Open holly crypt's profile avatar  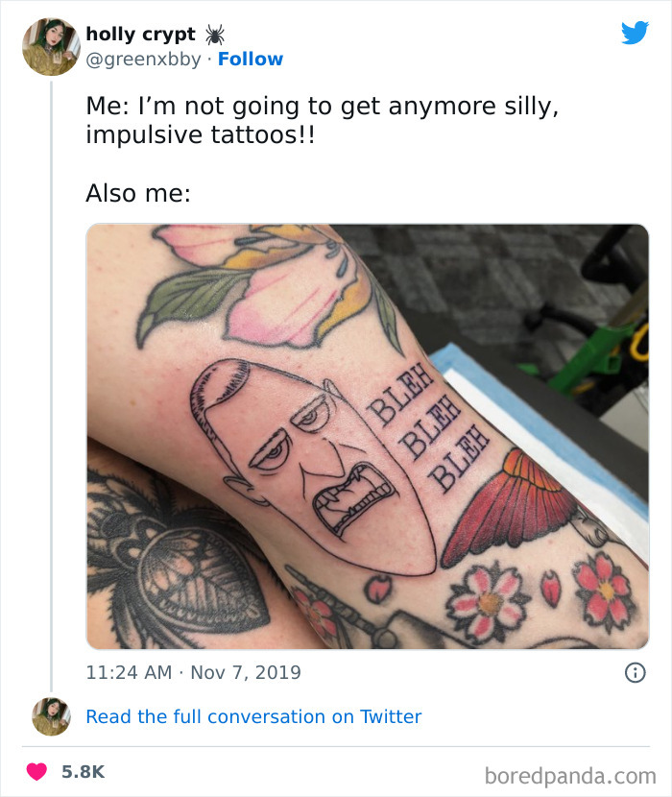51,47
